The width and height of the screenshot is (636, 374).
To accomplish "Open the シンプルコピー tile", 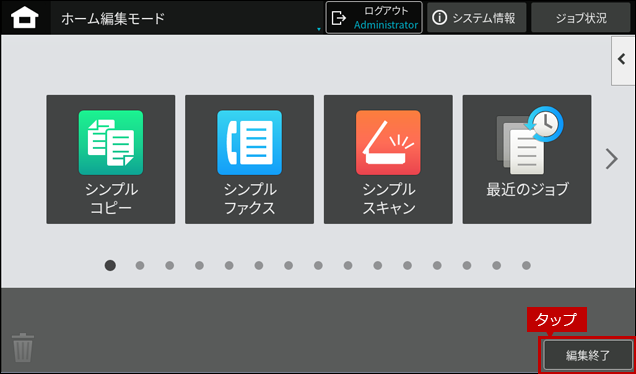I will click(x=111, y=159).
